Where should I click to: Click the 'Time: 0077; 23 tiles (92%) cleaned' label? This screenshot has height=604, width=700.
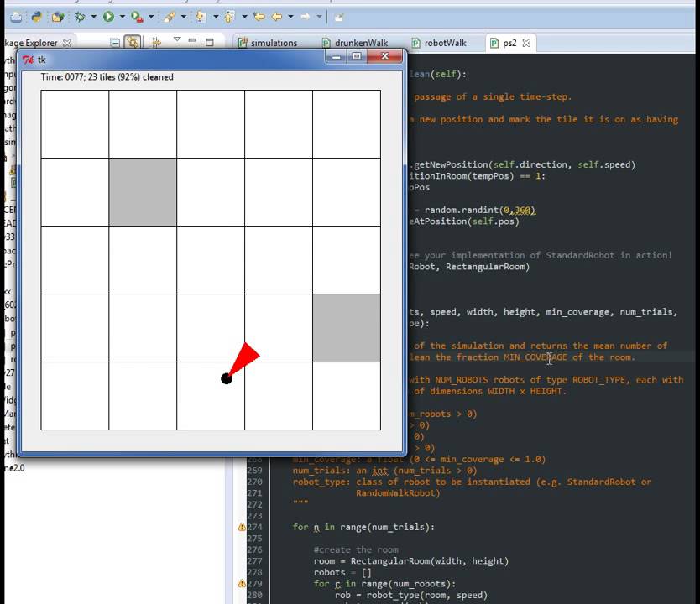(107, 76)
